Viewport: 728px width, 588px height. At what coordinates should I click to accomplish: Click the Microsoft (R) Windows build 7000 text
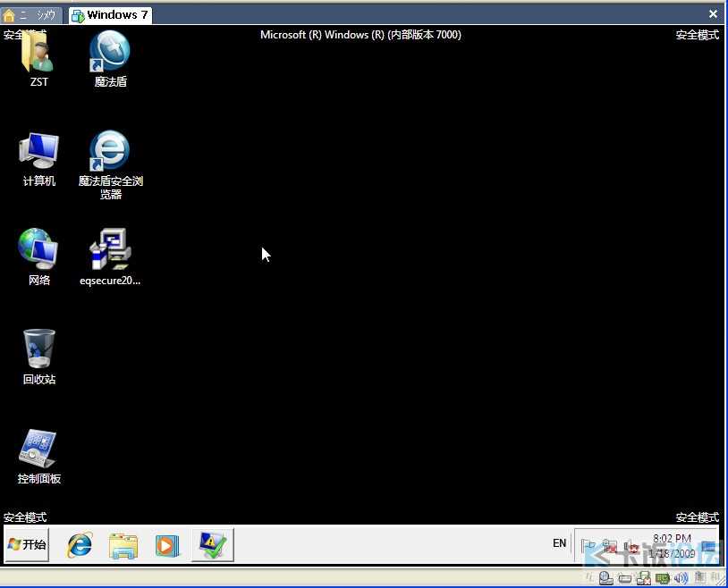click(x=360, y=35)
